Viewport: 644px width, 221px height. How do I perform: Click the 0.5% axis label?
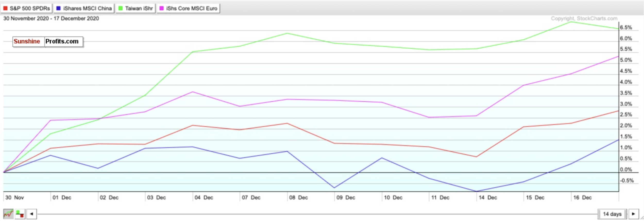point(626,158)
